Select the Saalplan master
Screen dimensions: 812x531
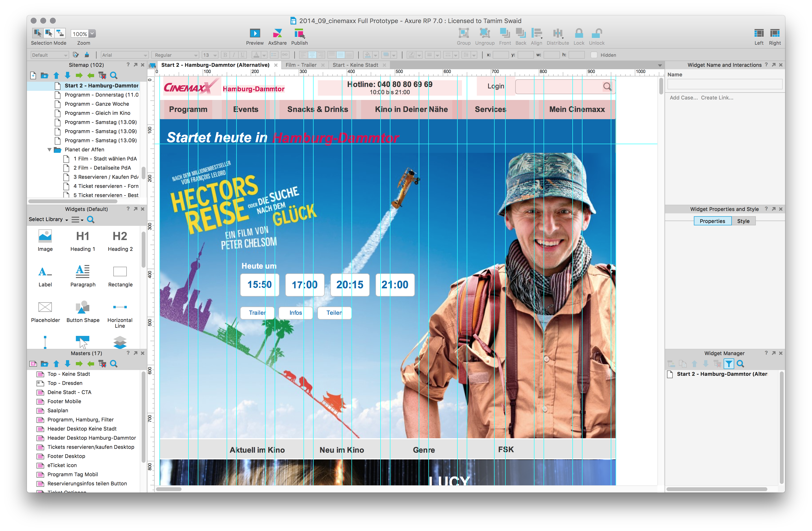point(58,410)
